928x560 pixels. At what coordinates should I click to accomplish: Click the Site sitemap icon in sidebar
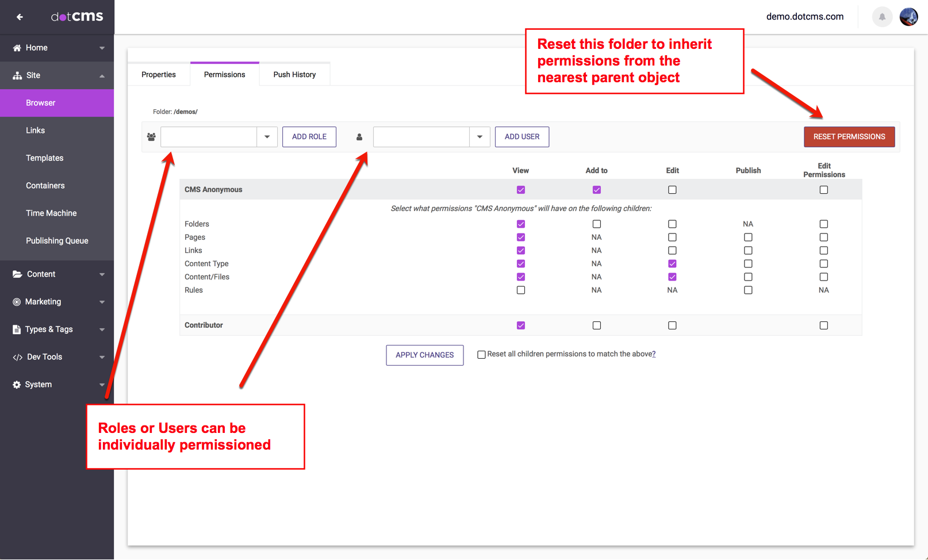click(17, 75)
